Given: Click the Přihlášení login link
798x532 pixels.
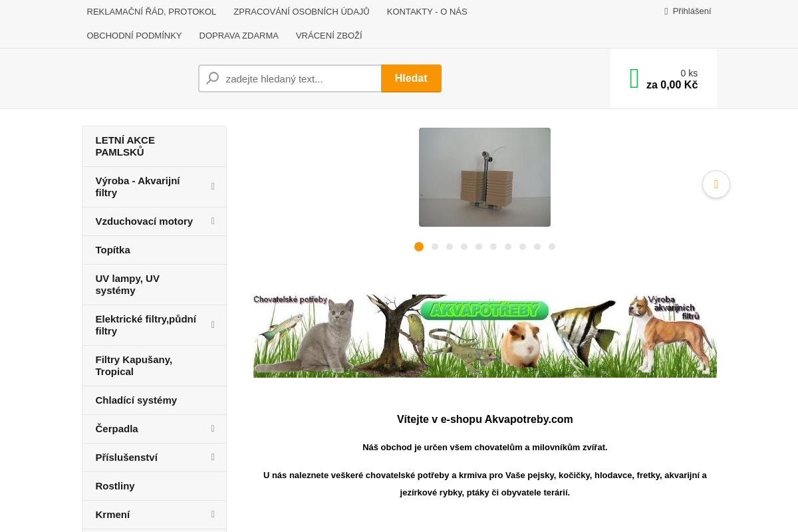Looking at the screenshot, I should tap(692, 11).
